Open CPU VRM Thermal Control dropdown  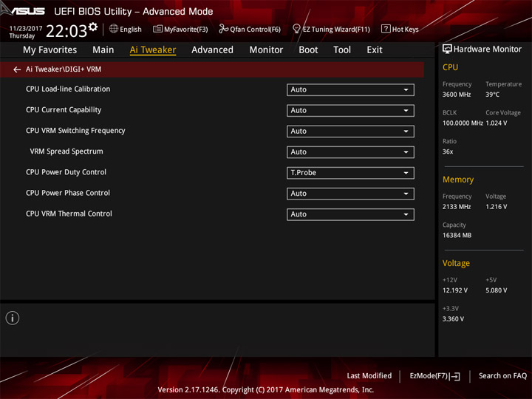point(350,214)
